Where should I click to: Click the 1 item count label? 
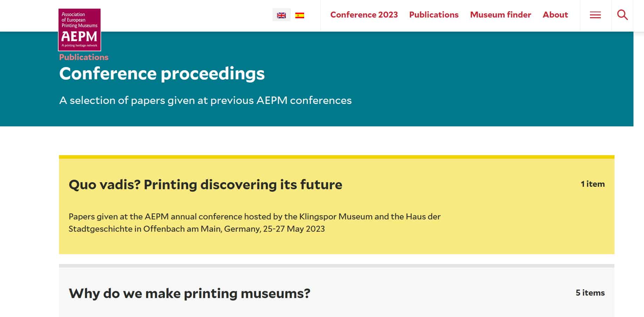[x=592, y=184]
